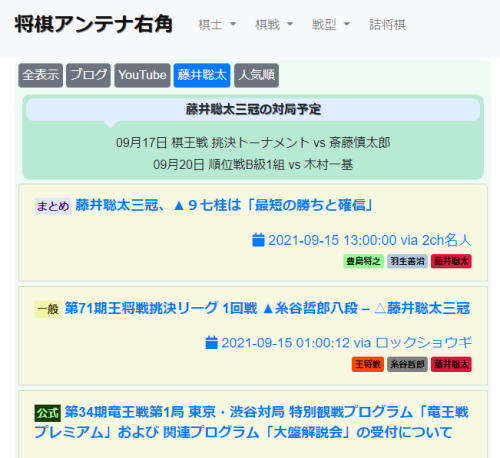The height and width of the screenshot is (458, 500).
Task: Open the 将棋アンテナ右角 site title
Action: (x=93, y=24)
